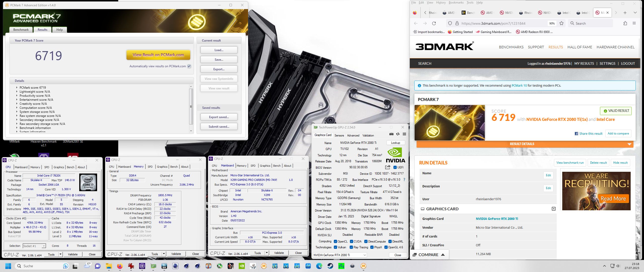644x272 pixels.
Task: Click View Result on PCMark.com button
Action: (x=158, y=55)
